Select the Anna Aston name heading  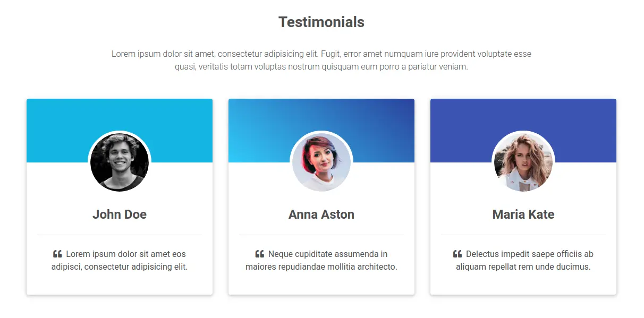click(321, 214)
